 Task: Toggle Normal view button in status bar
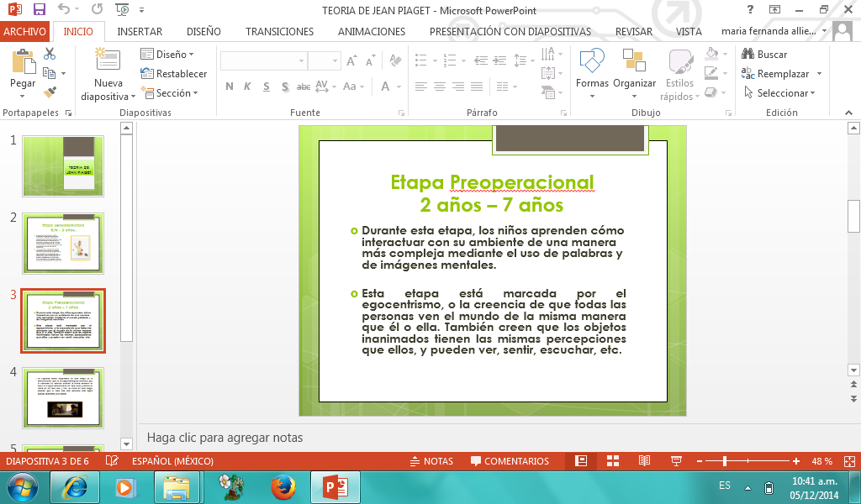click(580, 461)
